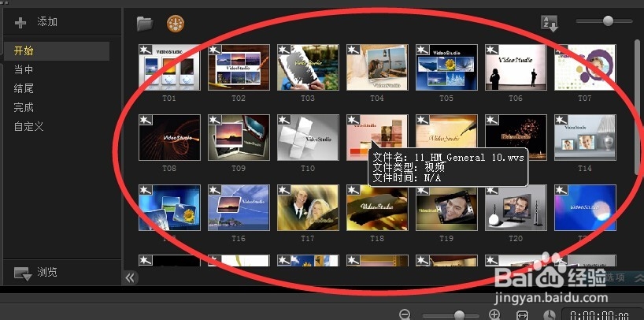Click the T01 label text
The height and width of the screenshot is (320, 644).
[x=169, y=99]
